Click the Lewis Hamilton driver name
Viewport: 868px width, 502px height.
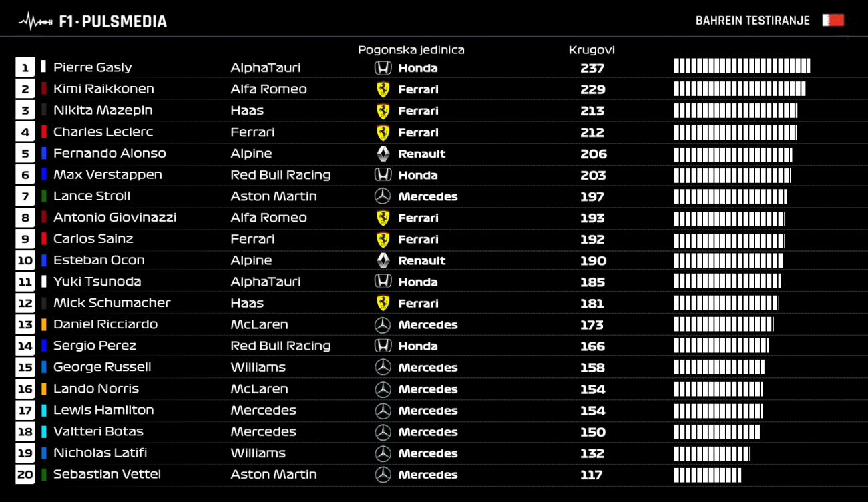[x=103, y=410]
